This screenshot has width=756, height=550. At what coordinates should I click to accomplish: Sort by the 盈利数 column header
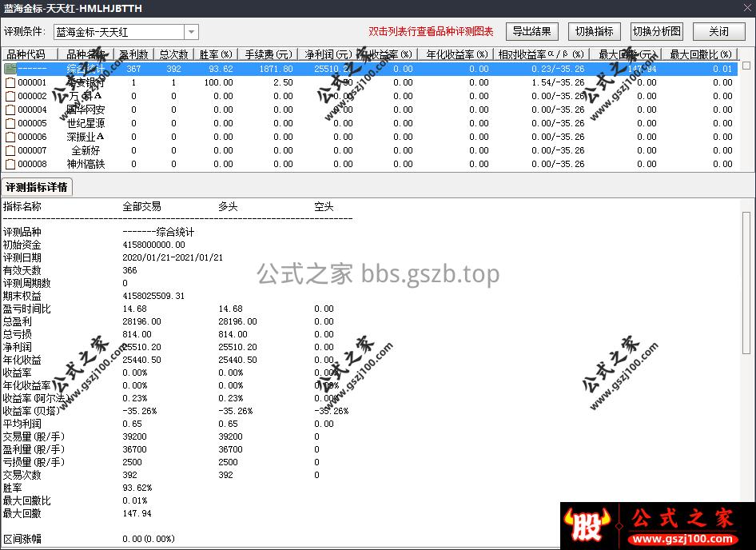click(134, 54)
